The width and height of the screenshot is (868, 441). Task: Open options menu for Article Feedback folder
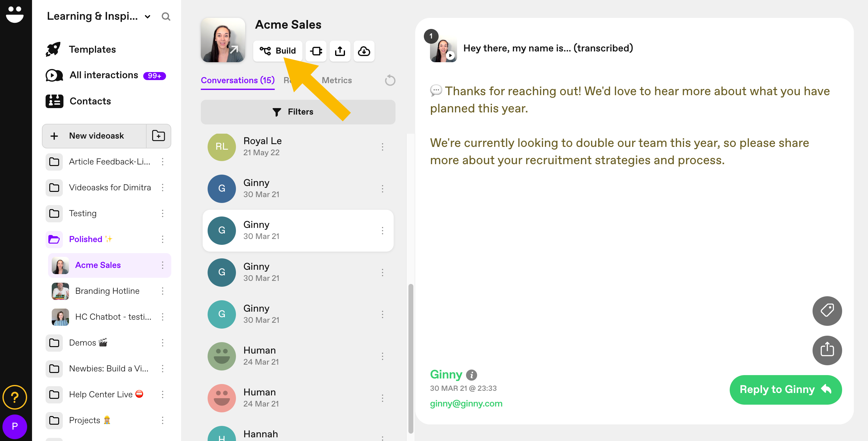pyautogui.click(x=163, y=162)
